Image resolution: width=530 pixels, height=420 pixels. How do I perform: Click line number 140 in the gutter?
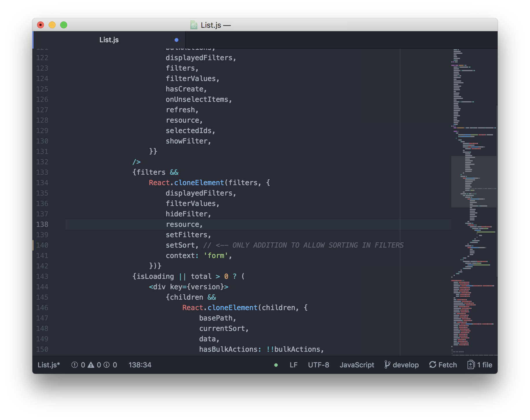tap(42, 245)
